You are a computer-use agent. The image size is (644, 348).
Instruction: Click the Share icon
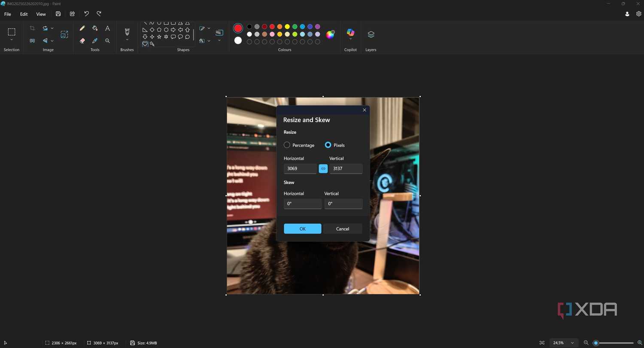[x=72, y=14]
